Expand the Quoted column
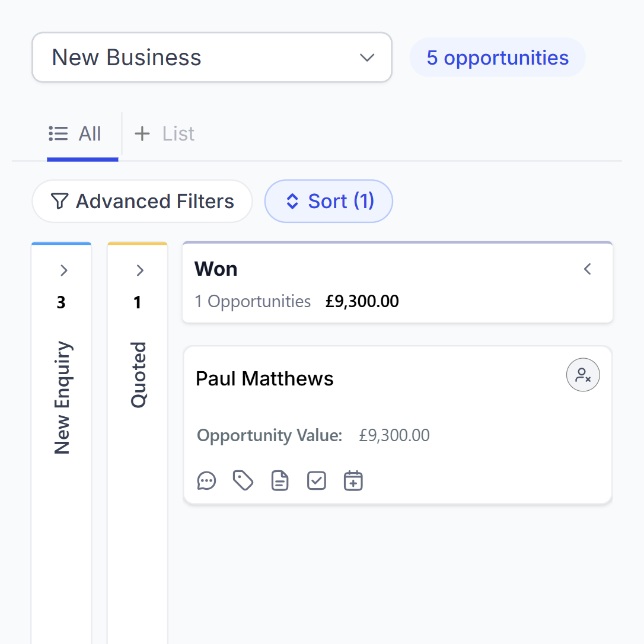 coord(140,270)
